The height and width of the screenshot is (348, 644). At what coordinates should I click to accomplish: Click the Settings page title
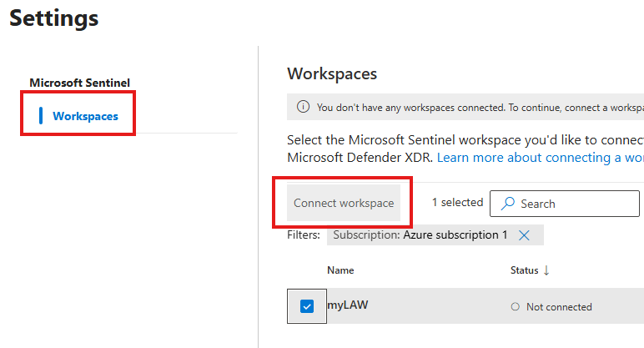click(x=53, y=18)
